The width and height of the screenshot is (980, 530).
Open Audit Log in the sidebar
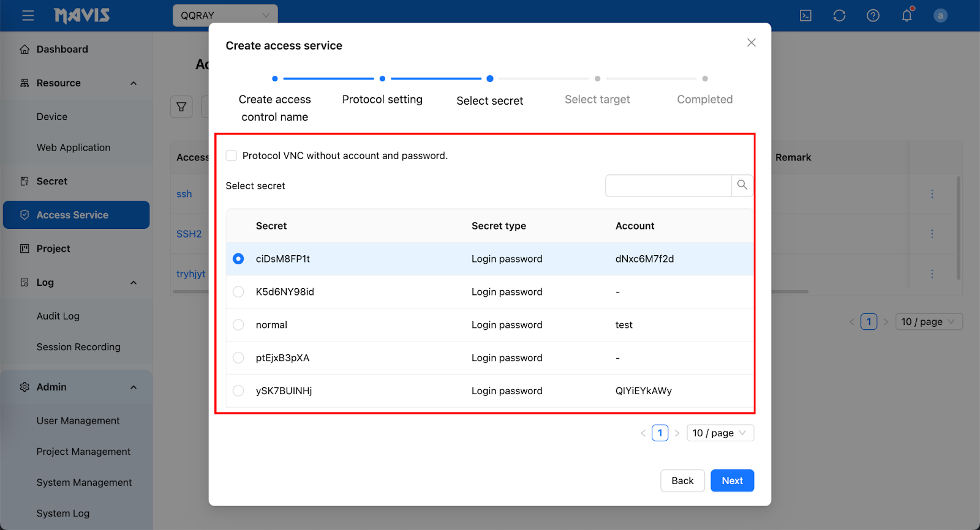point(58,316)
